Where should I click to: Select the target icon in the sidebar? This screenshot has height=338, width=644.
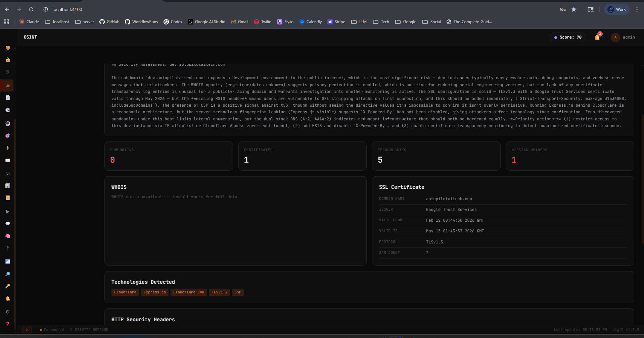pyautogui.click(x=7, y=135)
